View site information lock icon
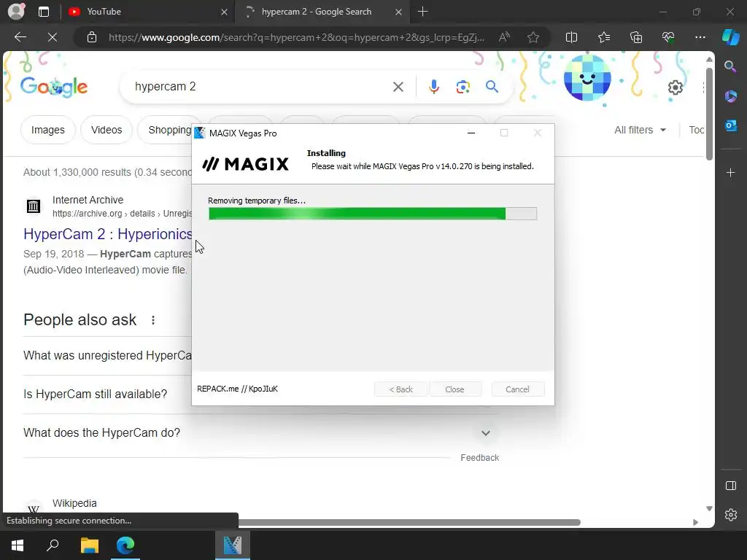The width and height of the screenshot is (747, 560). click(x=92, y=37)
